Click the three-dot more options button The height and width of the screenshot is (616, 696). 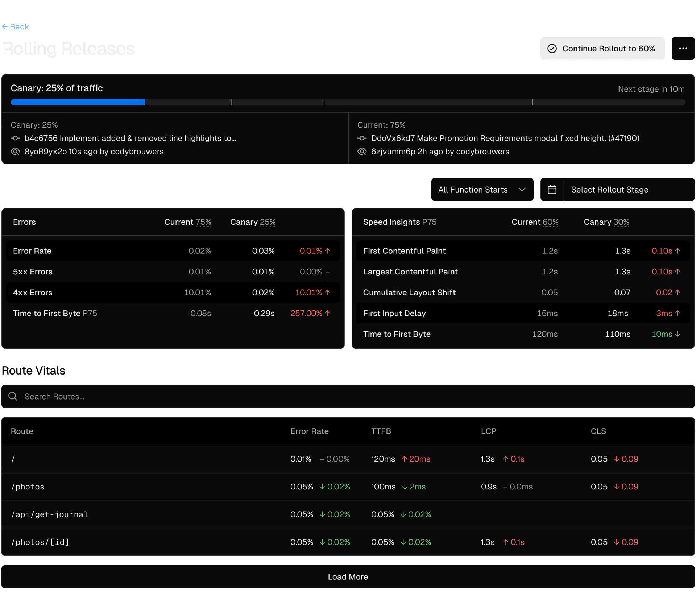tap(683, 49)
